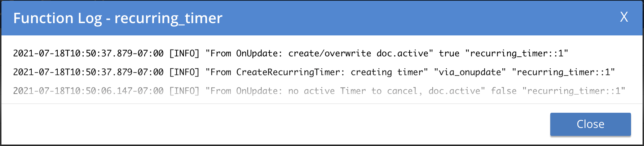The width and height of the screenshot is (644, 146).
Task: Click the Function Log - recurring_timer title
Action: tap(118, 18)
